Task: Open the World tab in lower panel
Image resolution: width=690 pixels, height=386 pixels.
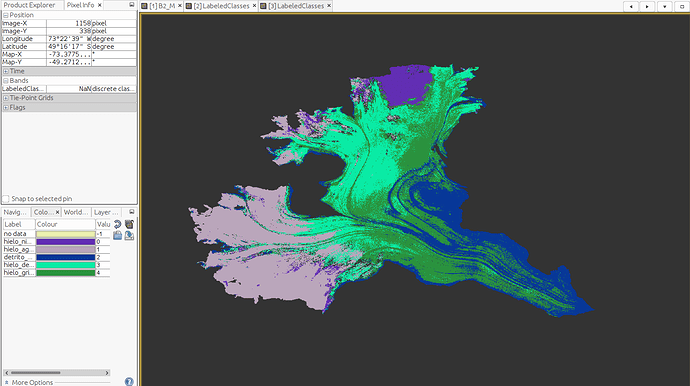Action: (76, 212)
